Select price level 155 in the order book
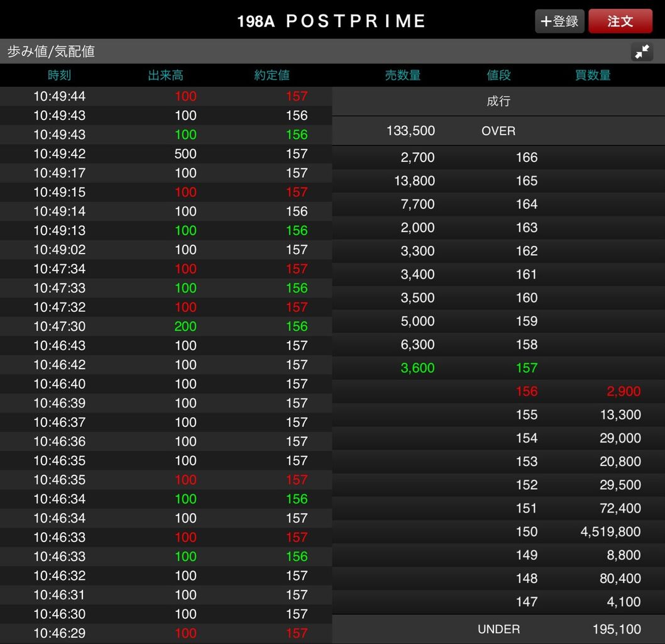Screen dimensions: 665x644 tap(527, 414)
